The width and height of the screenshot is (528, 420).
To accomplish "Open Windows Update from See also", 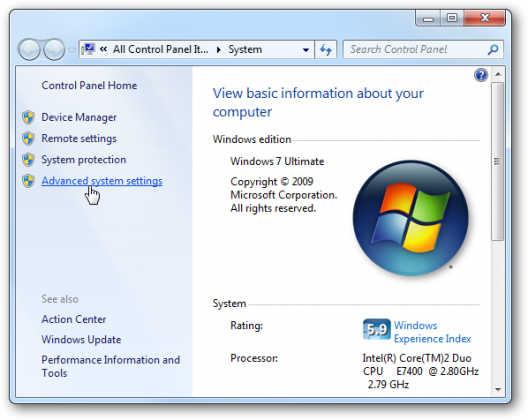I will click(81, 340).
